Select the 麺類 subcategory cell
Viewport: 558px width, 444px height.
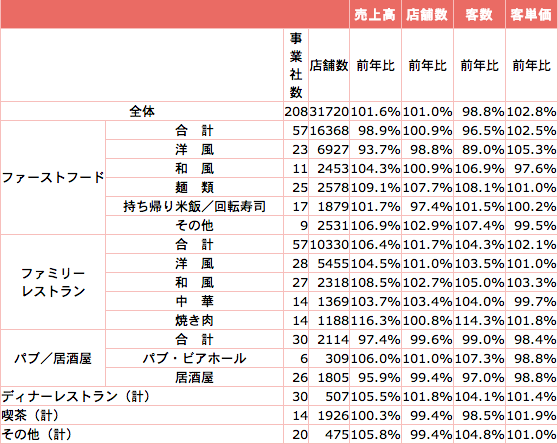click(194, 187)
